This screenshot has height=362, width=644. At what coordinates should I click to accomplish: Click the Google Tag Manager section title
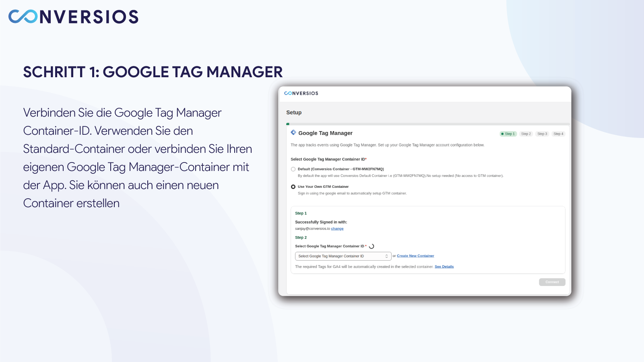tap(325, 133)
